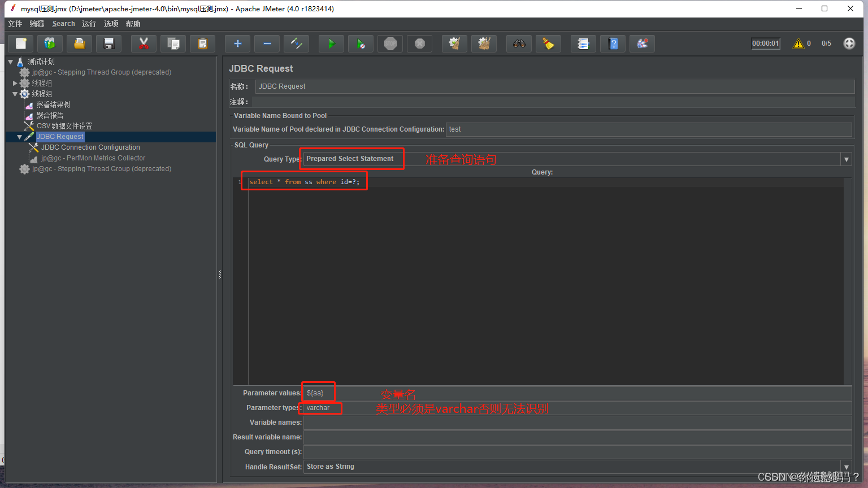
Task: Click the warning triangle log icon
Action: tap(798, 43)
